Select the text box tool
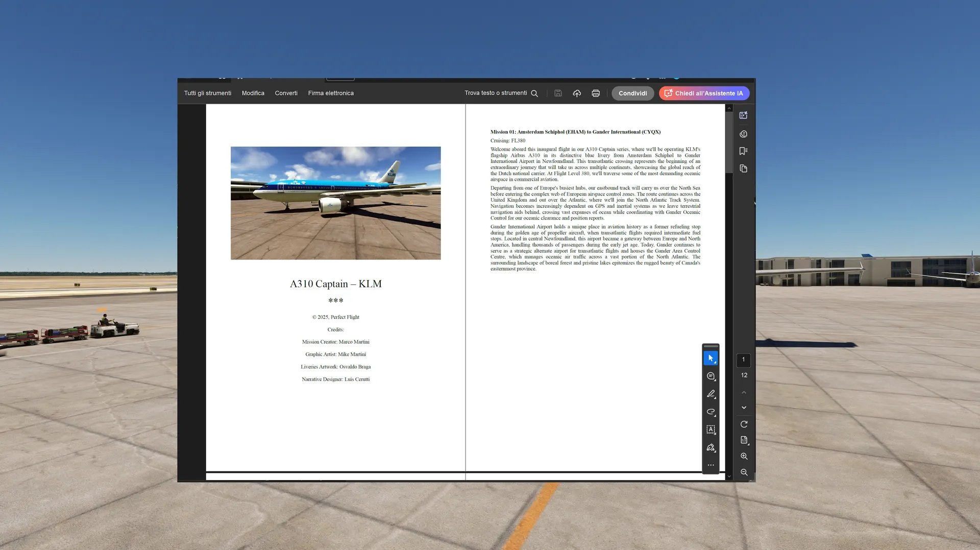 tap(710, 429)
